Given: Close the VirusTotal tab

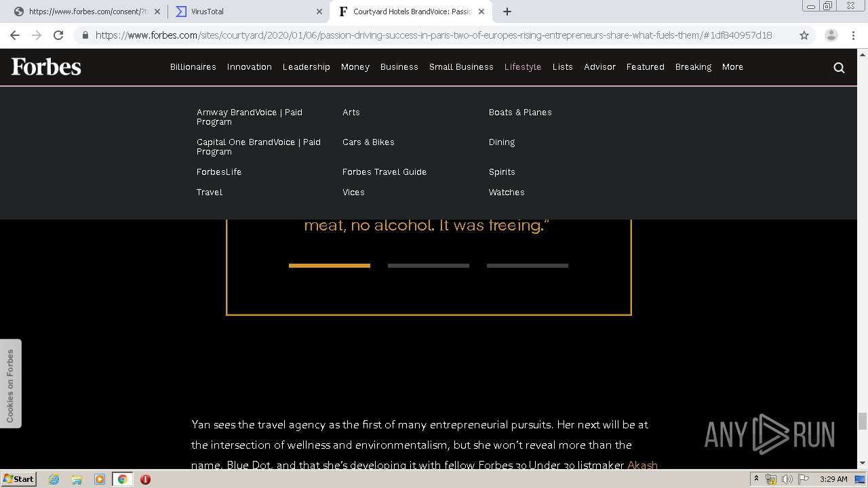Looking at the screenshot, I should (319, 12).
